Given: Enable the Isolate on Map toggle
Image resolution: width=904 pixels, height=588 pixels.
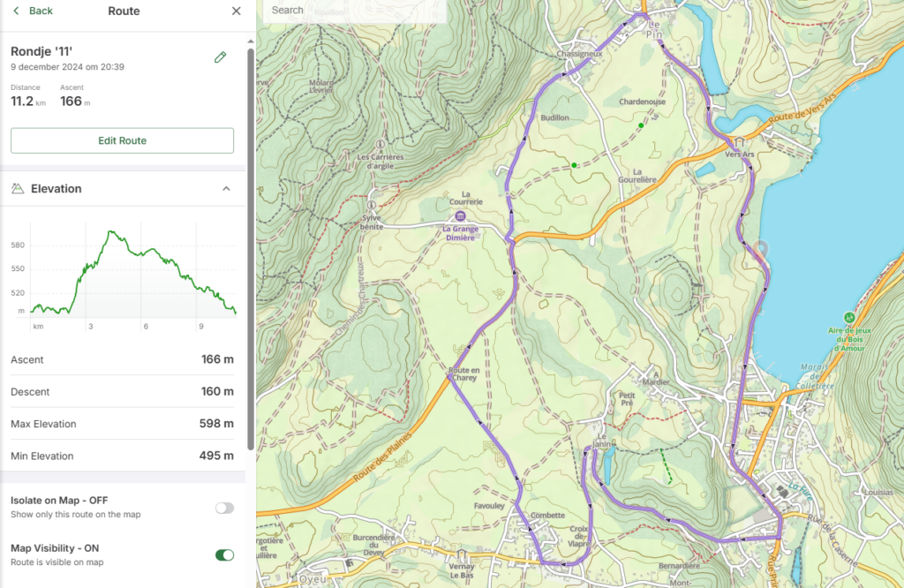Looking at the screenshot, I should point(224,508).
